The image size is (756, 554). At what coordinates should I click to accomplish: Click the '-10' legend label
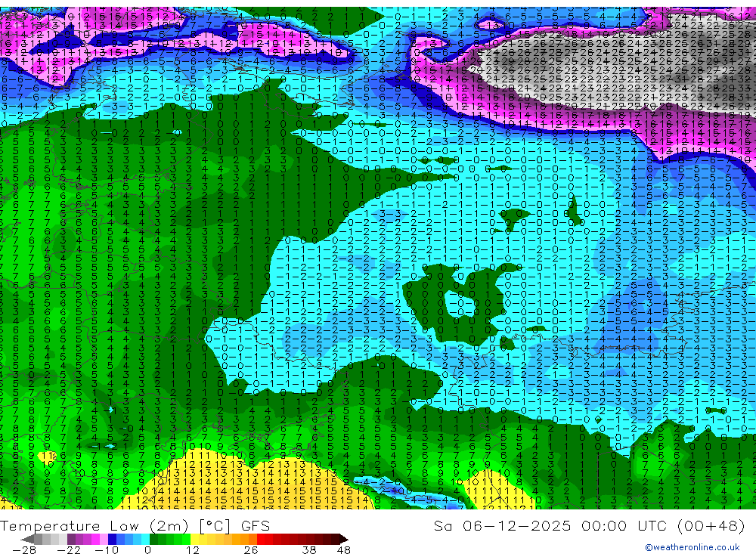pos(107,550)
